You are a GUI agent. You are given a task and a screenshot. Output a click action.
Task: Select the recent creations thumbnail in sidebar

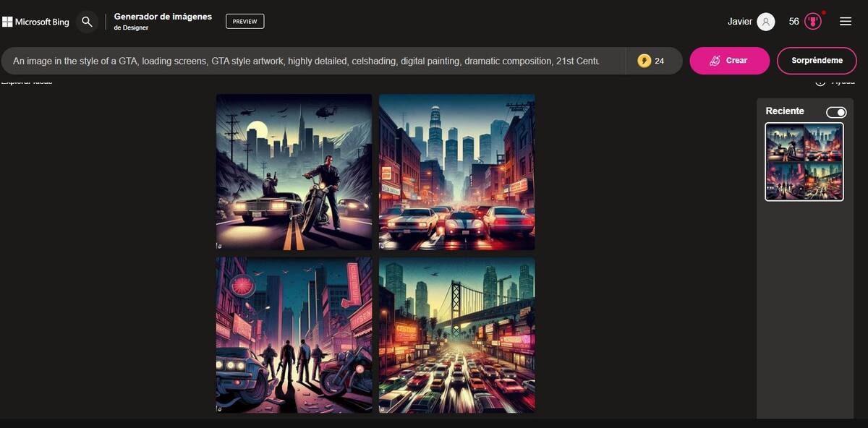804,161
